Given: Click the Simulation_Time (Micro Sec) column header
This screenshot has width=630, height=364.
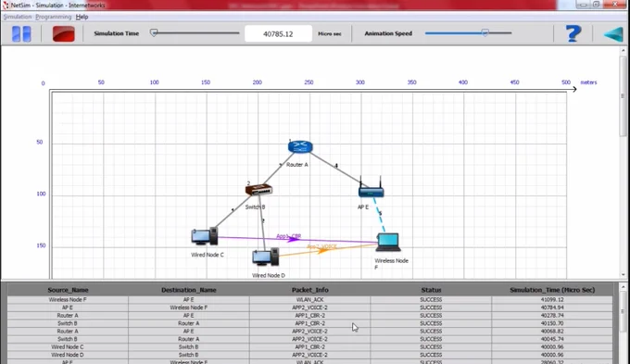Looking at the screenshot, I should point(552,290).
